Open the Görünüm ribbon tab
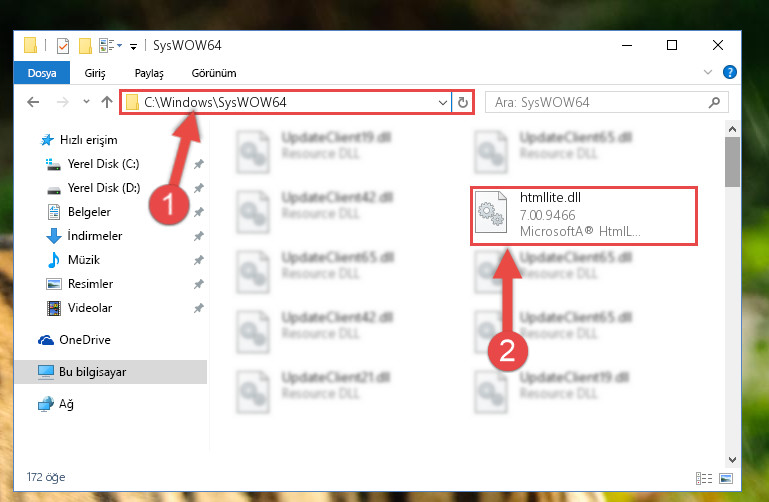Image resolution: width=769 pixels, height=502 pixels. coord(214,73)
